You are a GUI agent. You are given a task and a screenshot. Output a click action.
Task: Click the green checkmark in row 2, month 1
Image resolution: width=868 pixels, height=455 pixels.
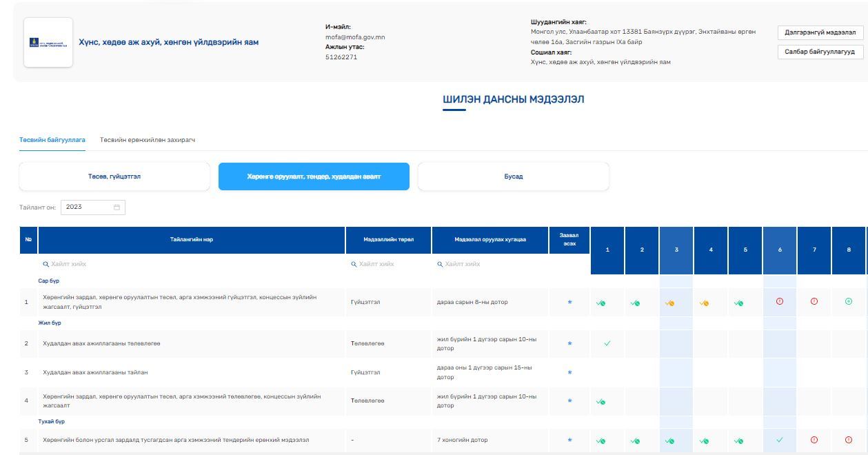click(607, 343)
